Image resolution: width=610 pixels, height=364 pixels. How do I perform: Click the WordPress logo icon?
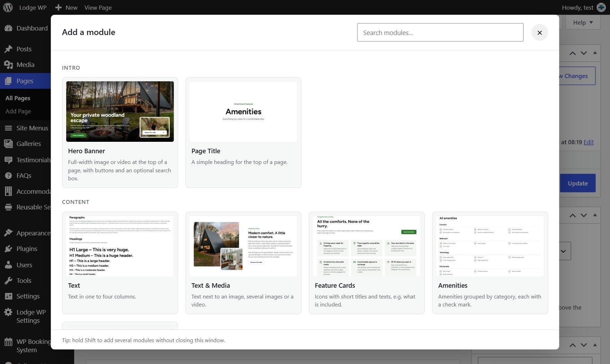8,7
